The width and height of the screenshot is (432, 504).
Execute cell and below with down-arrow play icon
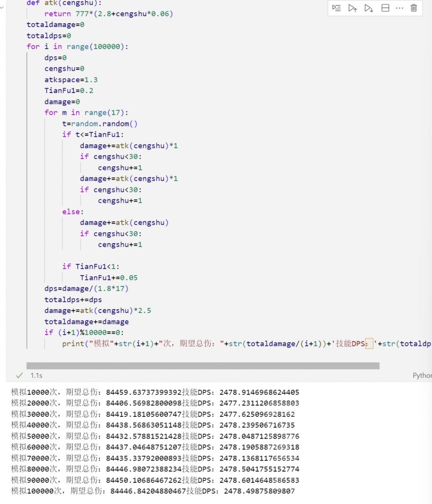[x=368, y=8]
